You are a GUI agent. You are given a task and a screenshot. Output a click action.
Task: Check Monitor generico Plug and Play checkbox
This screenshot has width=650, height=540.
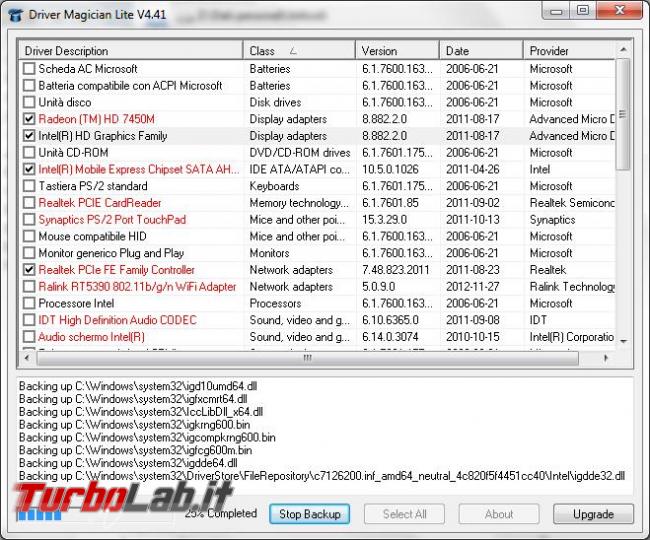pyautogui.click(x=29, y=253)
